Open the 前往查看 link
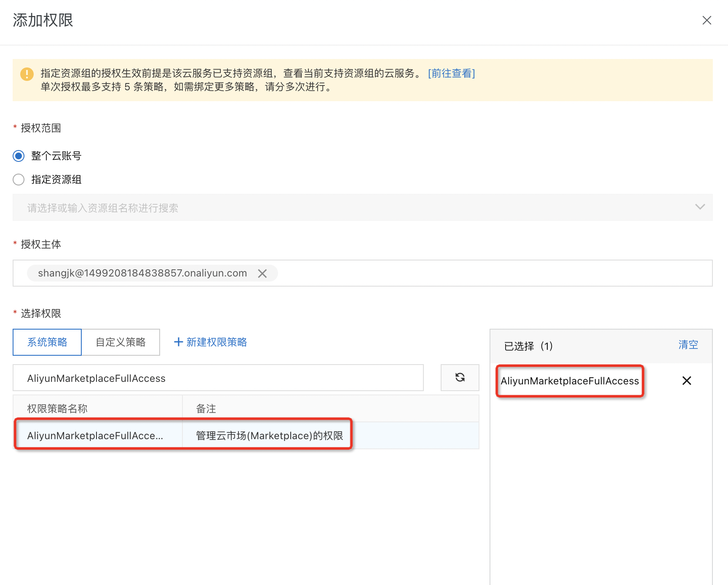The width and height of the screenshot is (728, 585). tap(451, 73)
